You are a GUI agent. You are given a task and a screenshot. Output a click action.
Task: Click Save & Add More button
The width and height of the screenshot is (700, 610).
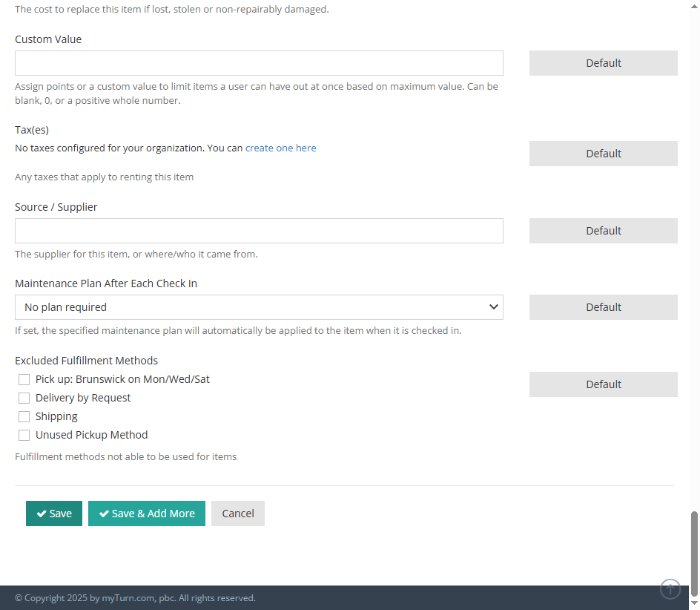pos(147,514)
